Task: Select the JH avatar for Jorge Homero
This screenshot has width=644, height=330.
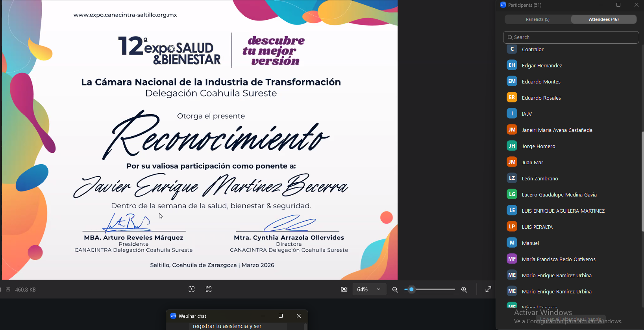Action: pyautogui.click(x=512, y=146)
